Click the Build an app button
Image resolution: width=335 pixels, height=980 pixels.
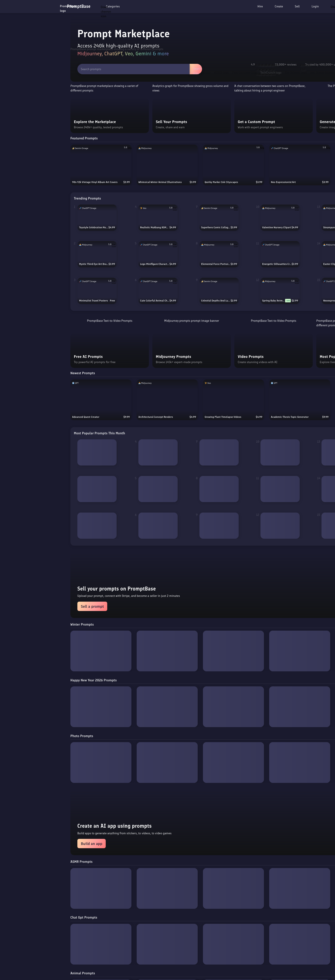tap(91, 843)
